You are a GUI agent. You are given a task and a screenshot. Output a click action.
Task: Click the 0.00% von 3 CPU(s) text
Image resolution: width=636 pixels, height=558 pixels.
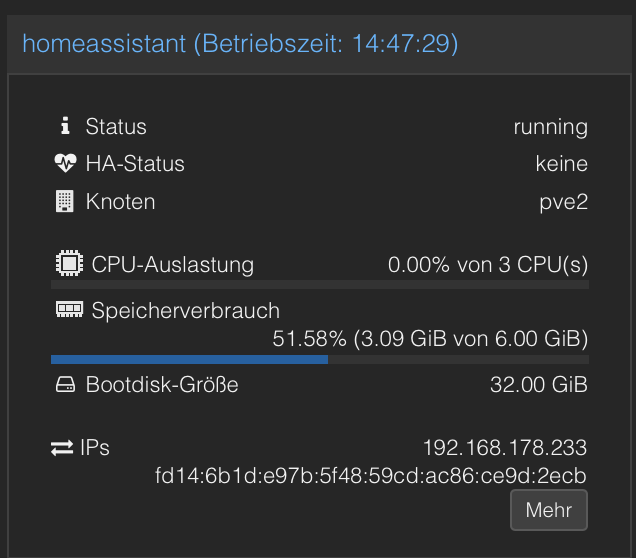(488, 265)
